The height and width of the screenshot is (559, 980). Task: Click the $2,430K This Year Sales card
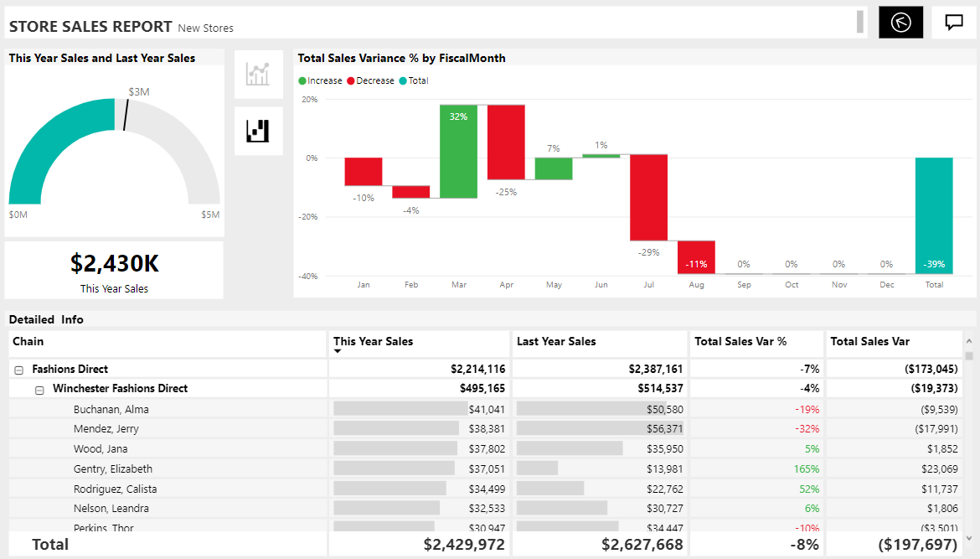pos(114,270)
